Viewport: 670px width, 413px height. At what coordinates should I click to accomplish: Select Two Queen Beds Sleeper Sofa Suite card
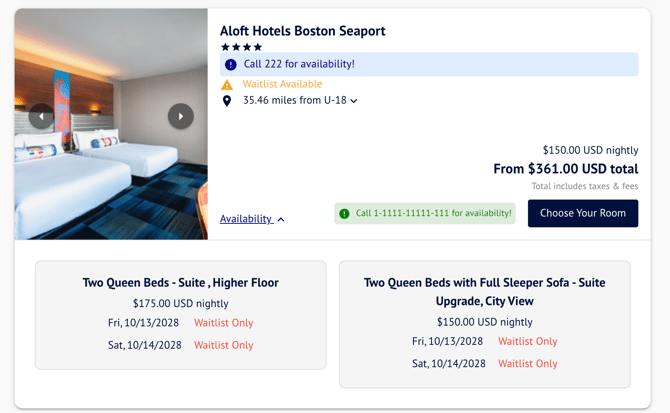click(484, 323)
